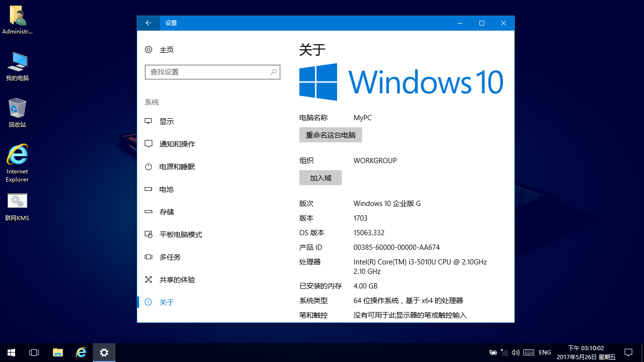This screenshot has height=362, width=644.
Task: Open File Explorer from the taskbar
Action: click(58, 353)
